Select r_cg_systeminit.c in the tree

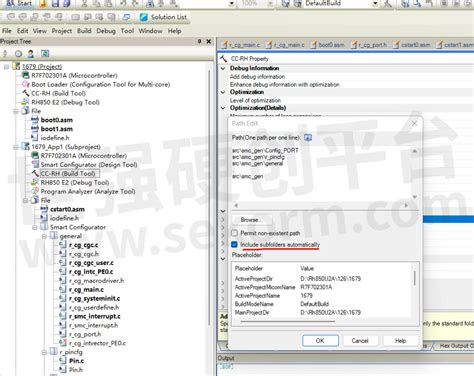coord(94,298)
